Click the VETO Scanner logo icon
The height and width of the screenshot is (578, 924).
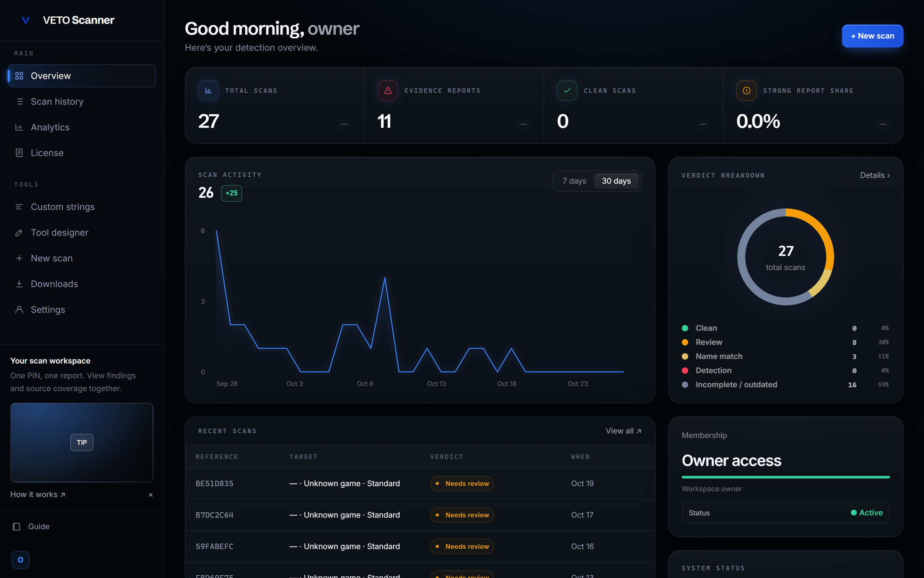[25, 20]
